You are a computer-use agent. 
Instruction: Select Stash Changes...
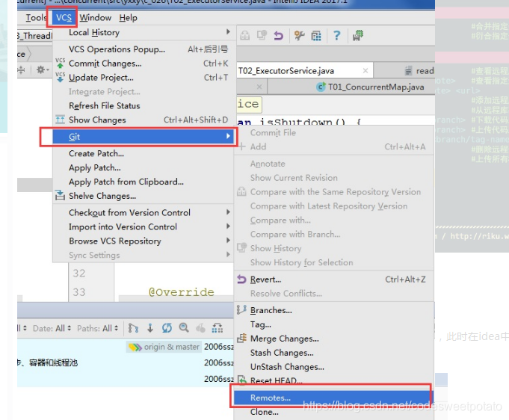pos(333,353)
